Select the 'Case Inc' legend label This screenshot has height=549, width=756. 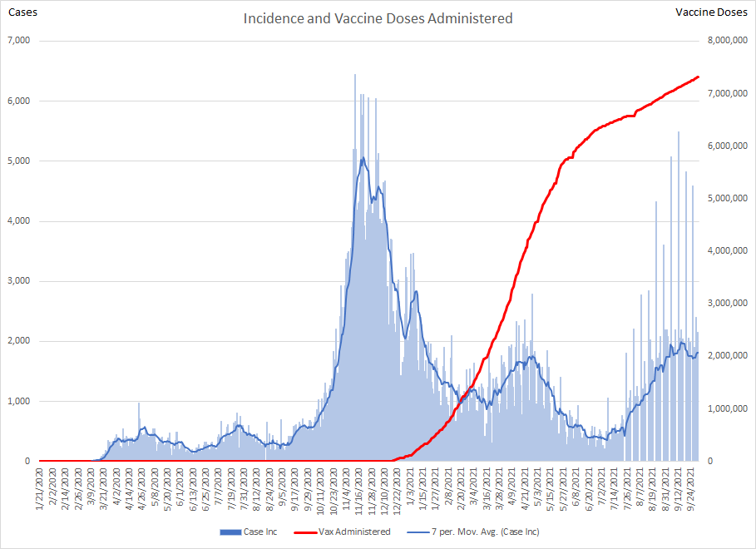[260, 532]
